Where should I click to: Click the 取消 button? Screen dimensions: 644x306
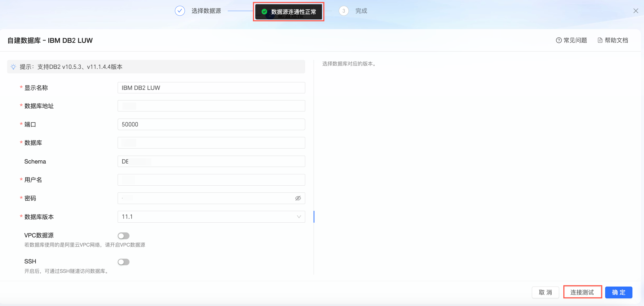click(x=545, y=292)
